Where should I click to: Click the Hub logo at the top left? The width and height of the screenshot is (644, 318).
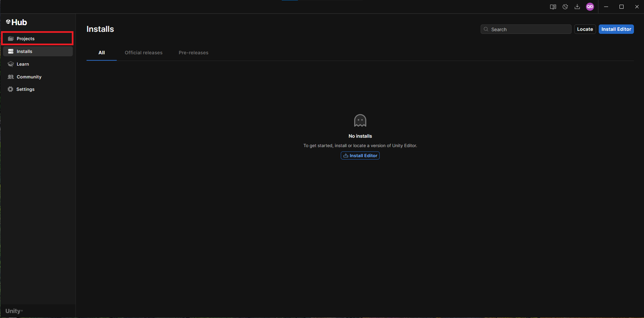(x=16, y=22)
